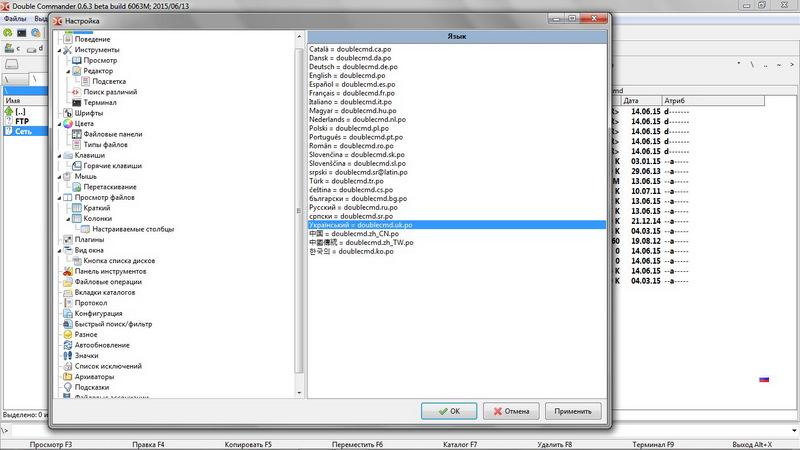Collapse the Мышь tree node
Screen dimensions: 800x450
click(x=59, y=177)
